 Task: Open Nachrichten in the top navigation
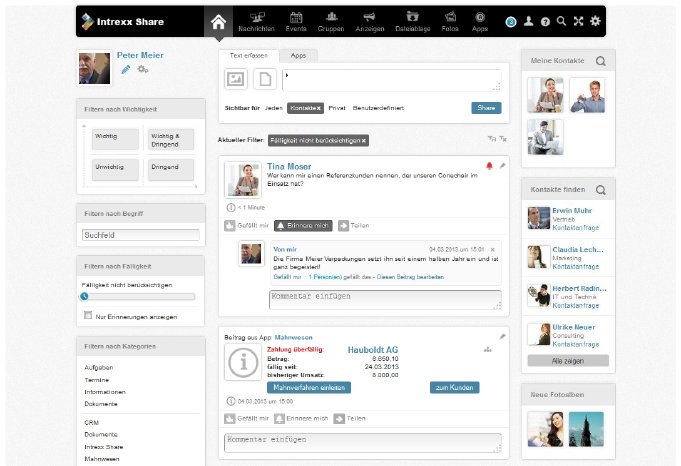256,22
